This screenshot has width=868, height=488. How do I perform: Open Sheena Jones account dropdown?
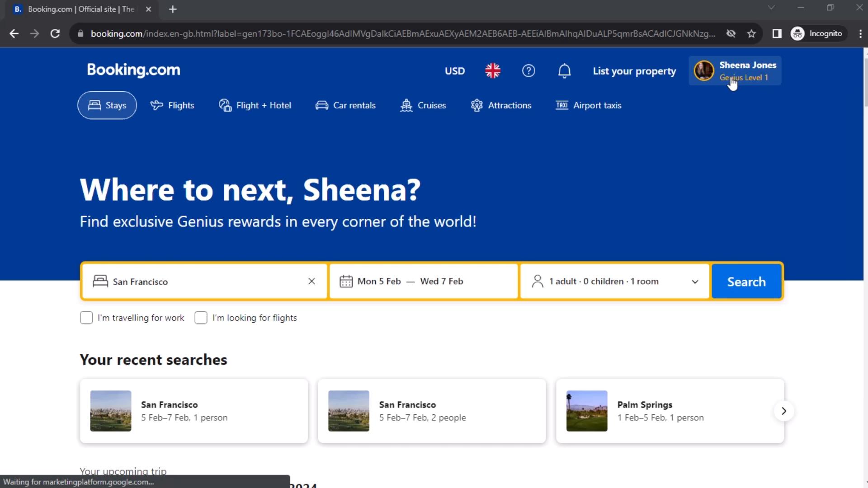click(736, 71)
